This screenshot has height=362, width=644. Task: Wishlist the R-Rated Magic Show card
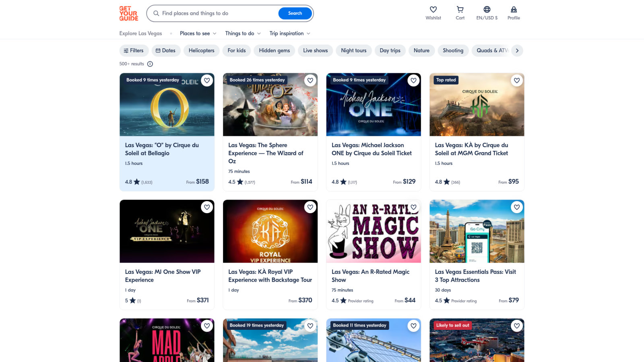(413, 207)
